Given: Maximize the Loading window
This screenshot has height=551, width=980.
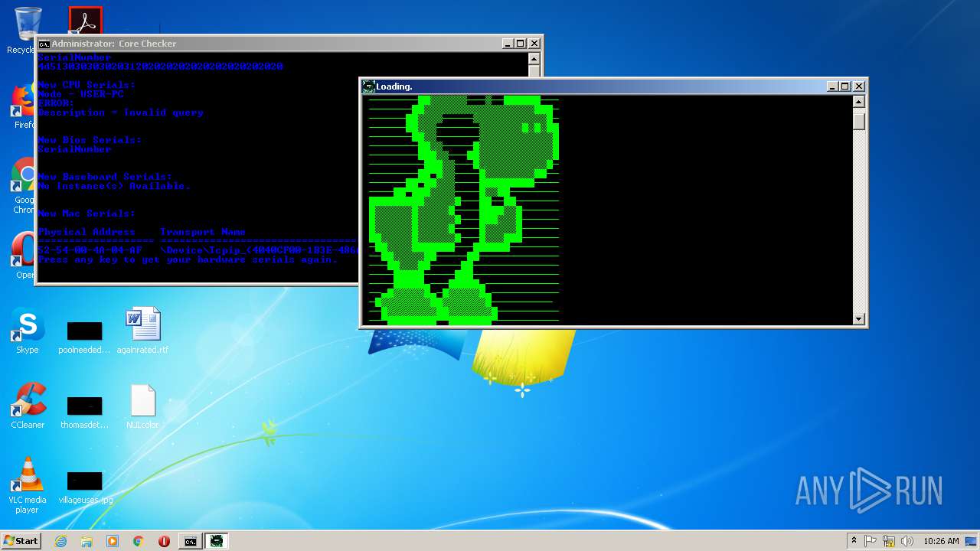Looking at the screenshot, I should 844,86.
